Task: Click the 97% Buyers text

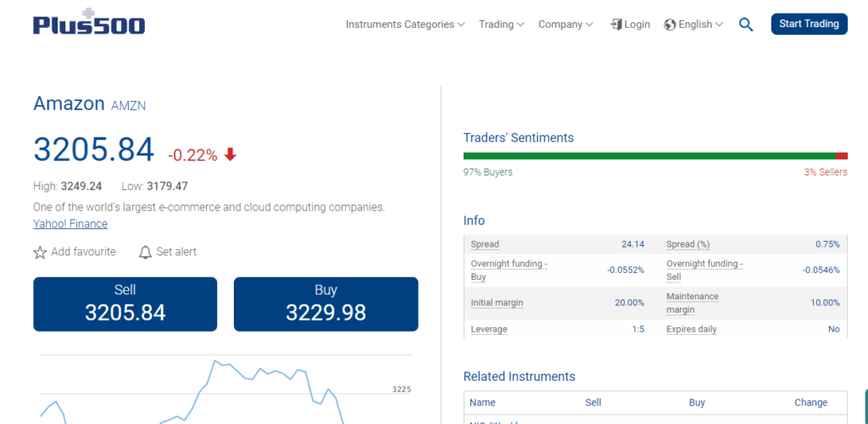Action: [x=487, y=172]
